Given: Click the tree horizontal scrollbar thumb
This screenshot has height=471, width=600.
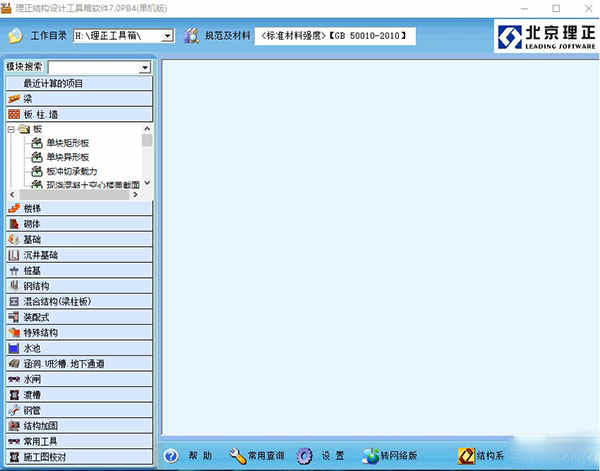Looking at the screenshot, I should [x=74, y=194].
